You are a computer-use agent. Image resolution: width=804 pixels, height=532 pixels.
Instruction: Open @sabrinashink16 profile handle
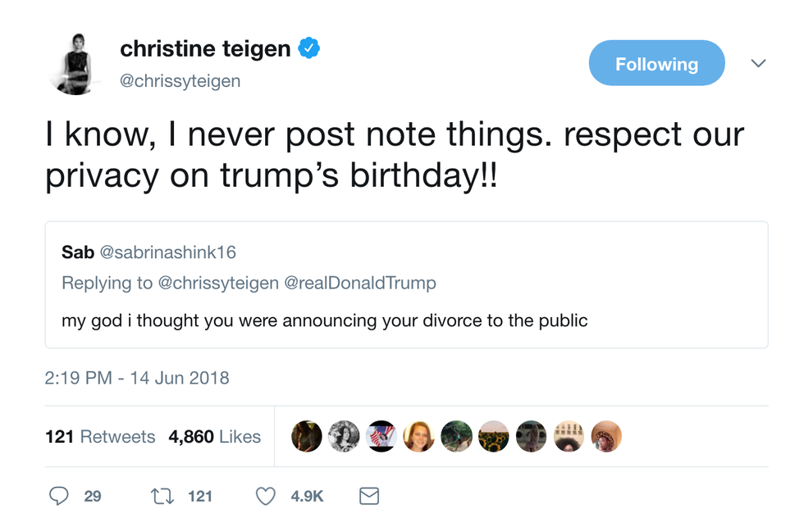167,252
